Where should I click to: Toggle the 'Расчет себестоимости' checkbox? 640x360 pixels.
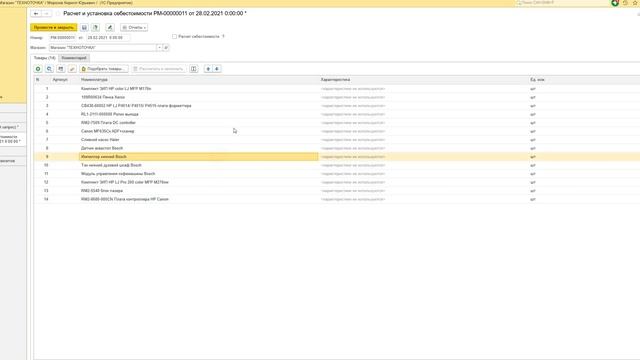click(174, 36)
